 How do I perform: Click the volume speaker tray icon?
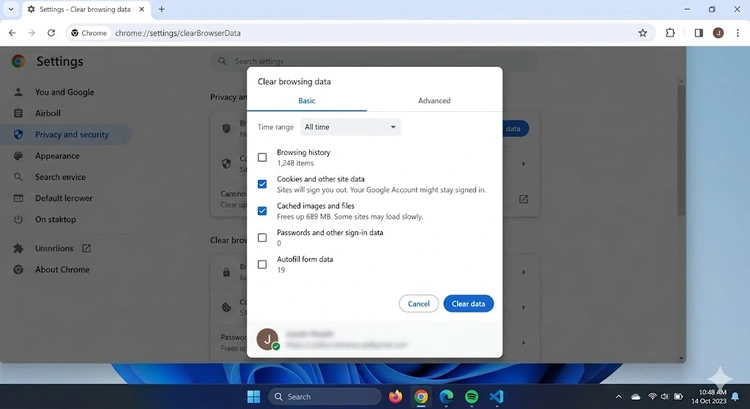[664, 397]
